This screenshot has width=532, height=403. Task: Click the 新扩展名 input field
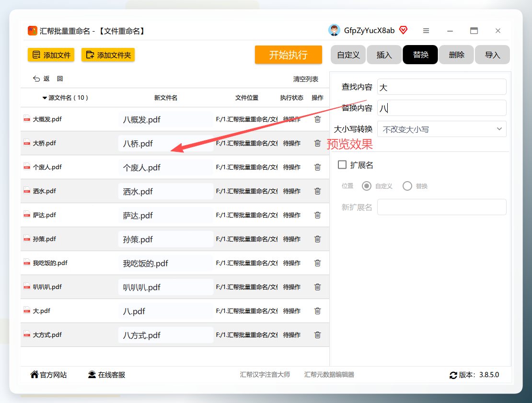[x=442, y=207]
